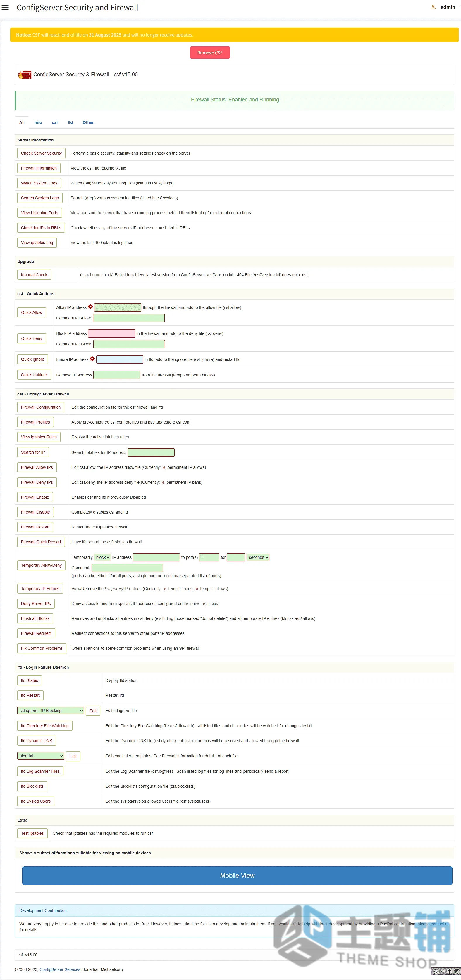The width and height of the screenshot is (461, 980).
Task: Click the ConfigServer firewall brick logo
Action: click(25, 75)
